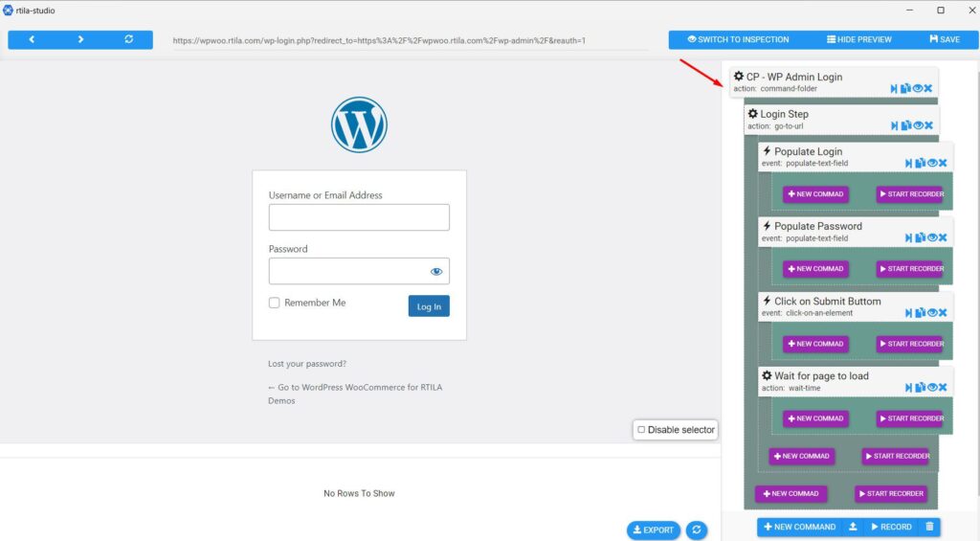The image size is (980, 541).
Task: Show password using the eye in Password field
Action: point(436,271)
